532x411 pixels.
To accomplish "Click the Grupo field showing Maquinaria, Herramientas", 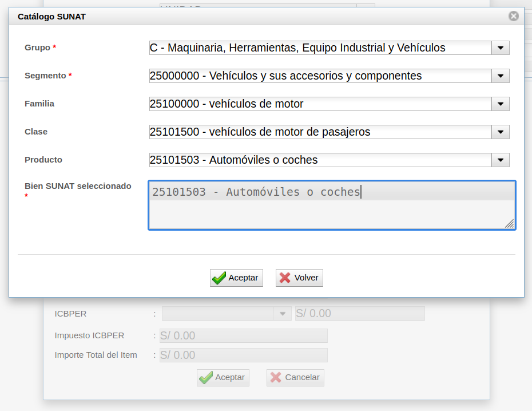I will [319, 48].
